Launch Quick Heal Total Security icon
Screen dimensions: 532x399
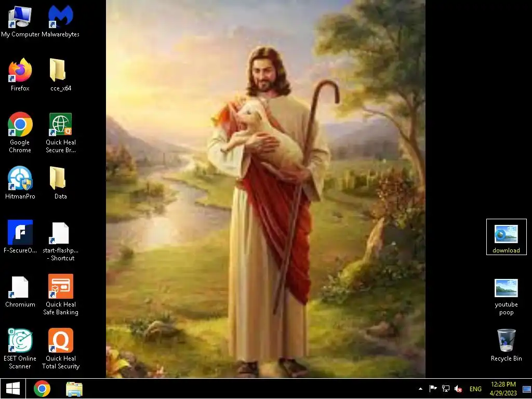coord(61,349)
